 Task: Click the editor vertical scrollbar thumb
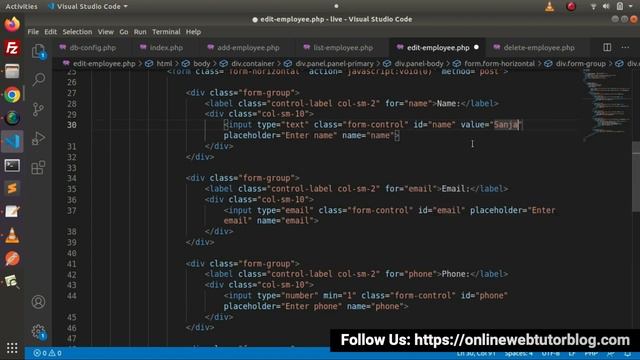click(x=636, y=176)
